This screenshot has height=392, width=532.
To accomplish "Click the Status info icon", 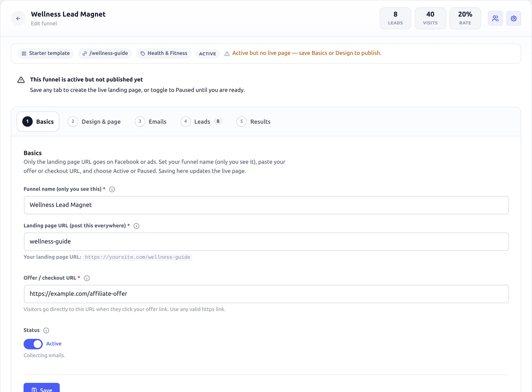I will point(46,330).
